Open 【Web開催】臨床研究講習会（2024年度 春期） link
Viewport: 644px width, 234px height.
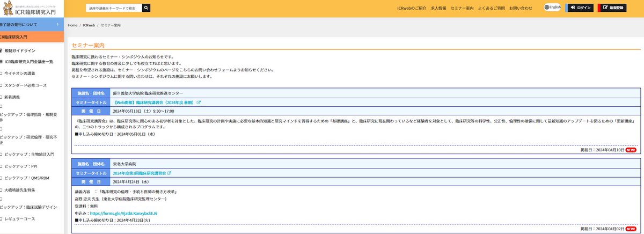155,102
